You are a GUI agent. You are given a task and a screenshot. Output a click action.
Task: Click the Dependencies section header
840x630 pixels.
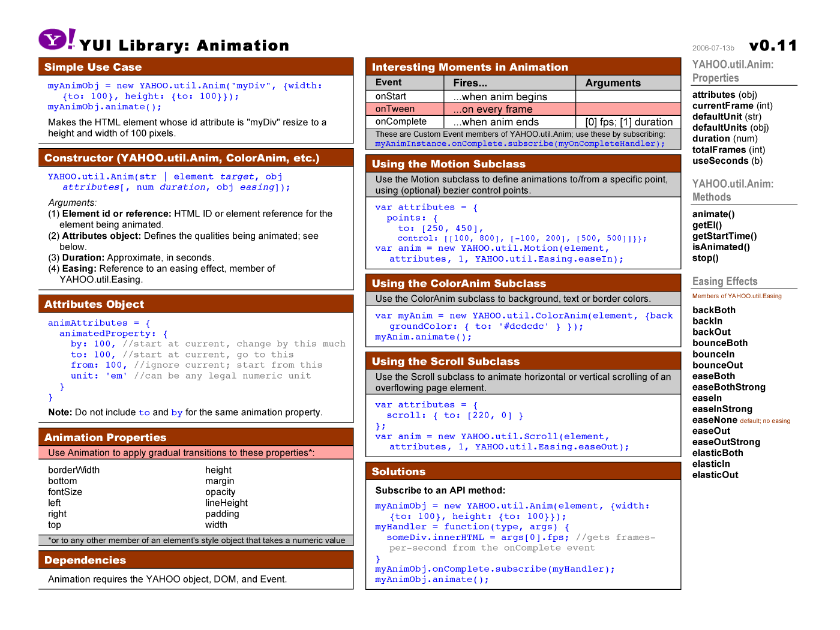(x=85, y=560)
